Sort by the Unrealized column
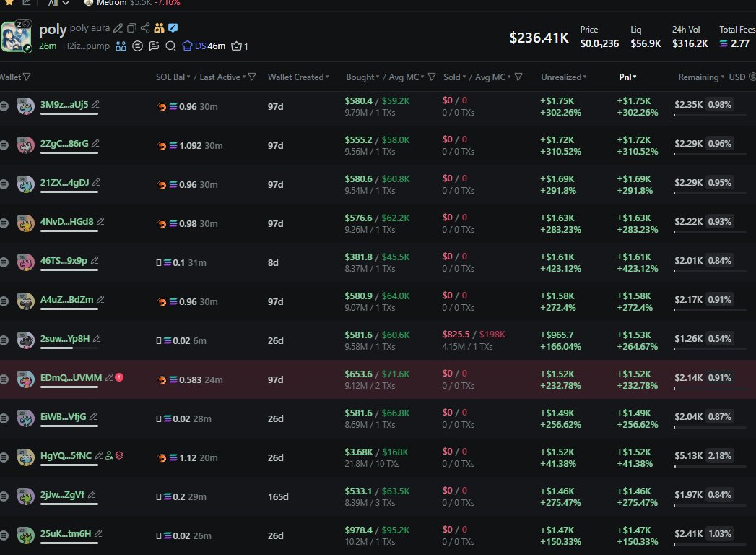The width and height of the screenshot is (756, 555). pyautogui.click(x=563, y=77)
